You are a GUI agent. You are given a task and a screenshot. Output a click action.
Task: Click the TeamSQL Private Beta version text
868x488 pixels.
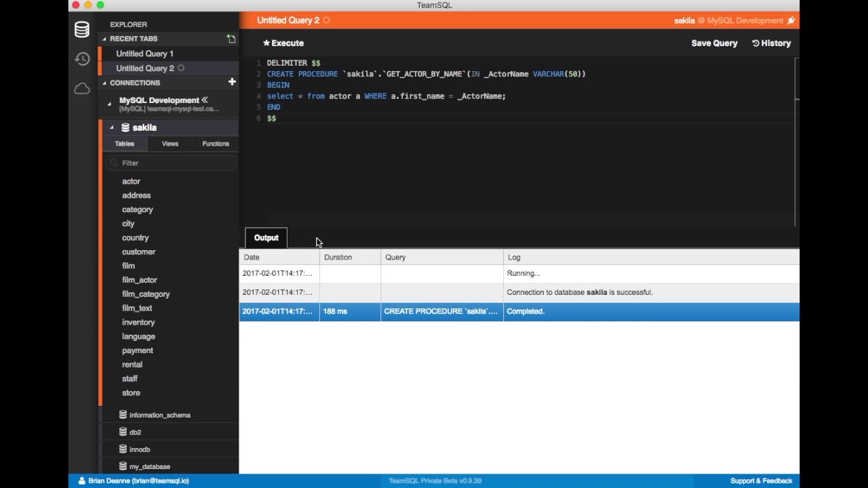(435, 481)
